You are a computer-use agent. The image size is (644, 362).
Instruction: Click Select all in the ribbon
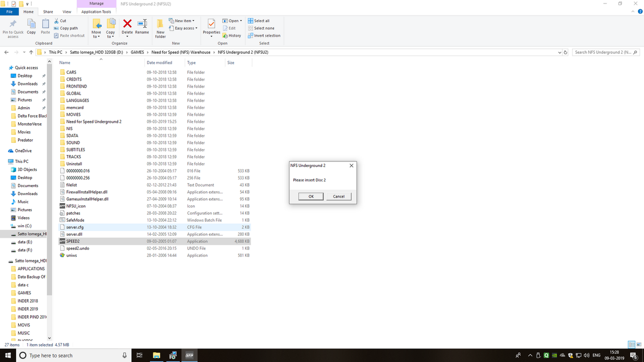click(x=259, y=21)
